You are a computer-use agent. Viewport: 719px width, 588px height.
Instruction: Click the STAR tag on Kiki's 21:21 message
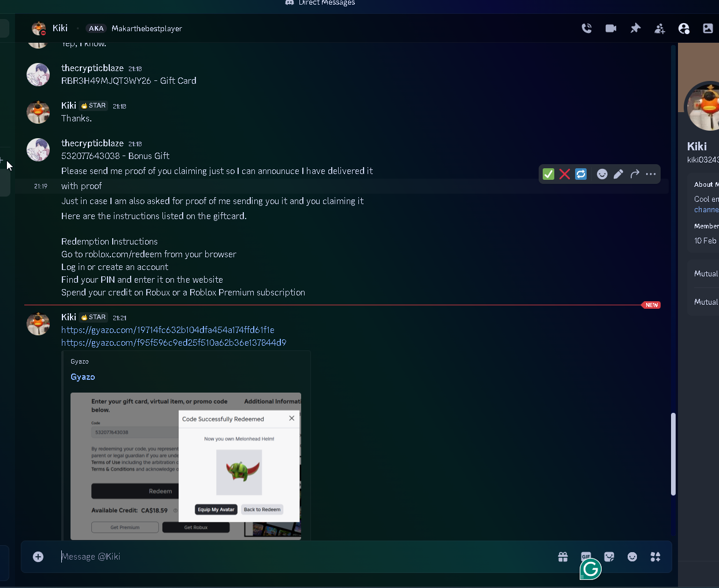(x=94, y=317)
